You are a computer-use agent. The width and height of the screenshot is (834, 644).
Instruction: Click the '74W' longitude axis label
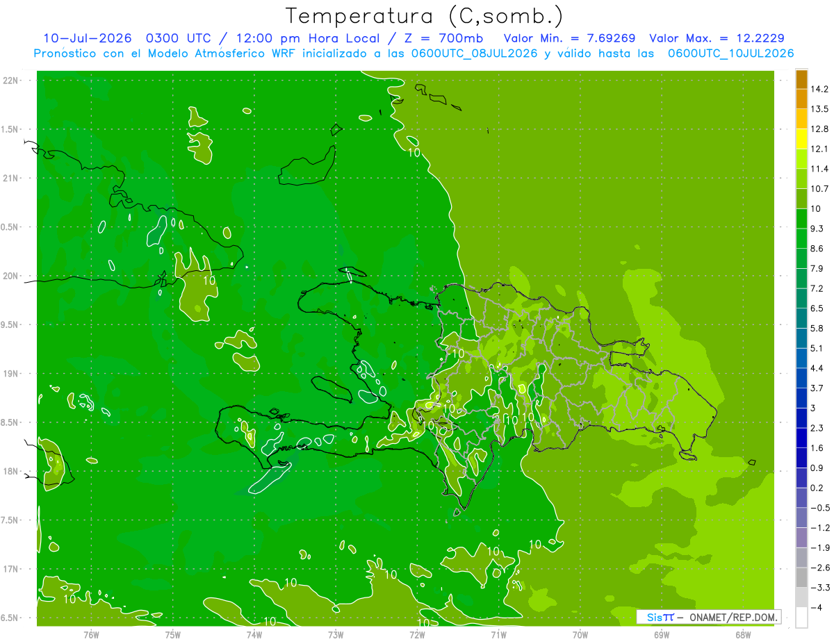click(254, 635)
